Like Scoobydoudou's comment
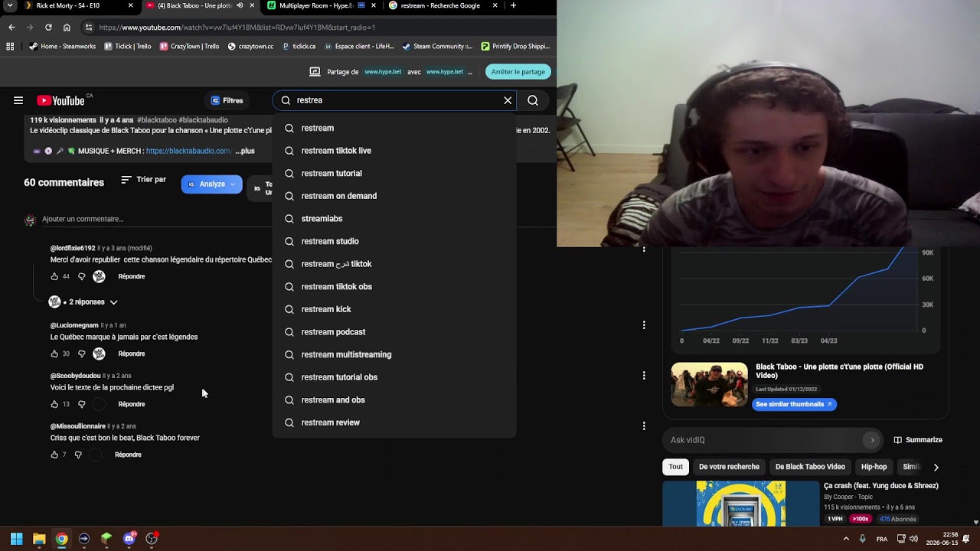This screenshot has height=551, width=980. (54, 404)
